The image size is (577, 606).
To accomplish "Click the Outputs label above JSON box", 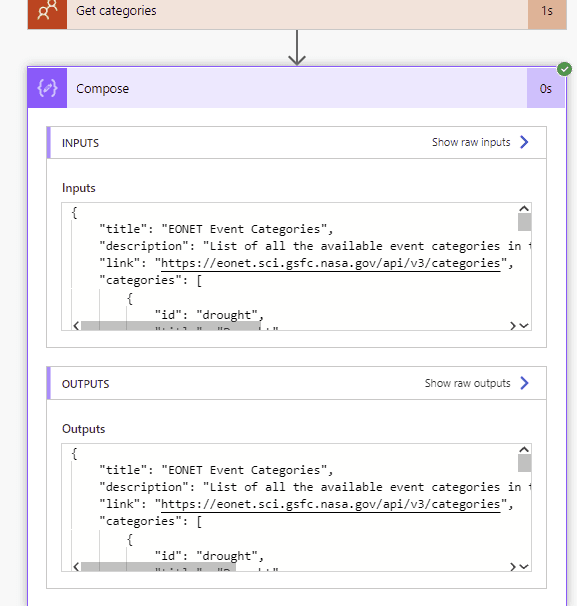I will click(x=83, y=429).
